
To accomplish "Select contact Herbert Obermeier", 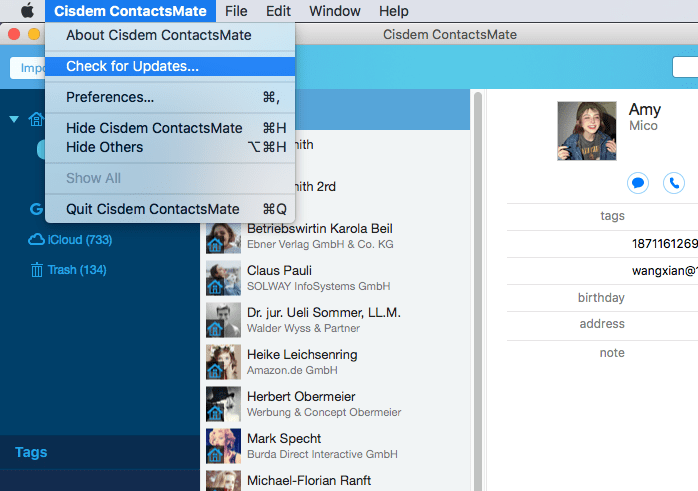I will click(x=337, y=404).
